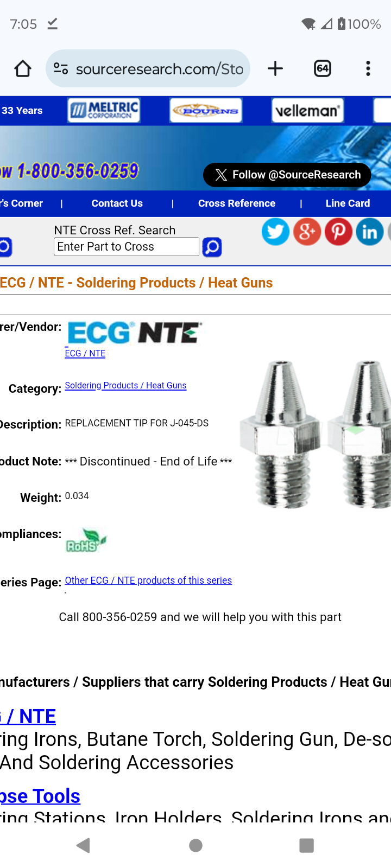Open a new tab with plus icon

coord(275,69)
